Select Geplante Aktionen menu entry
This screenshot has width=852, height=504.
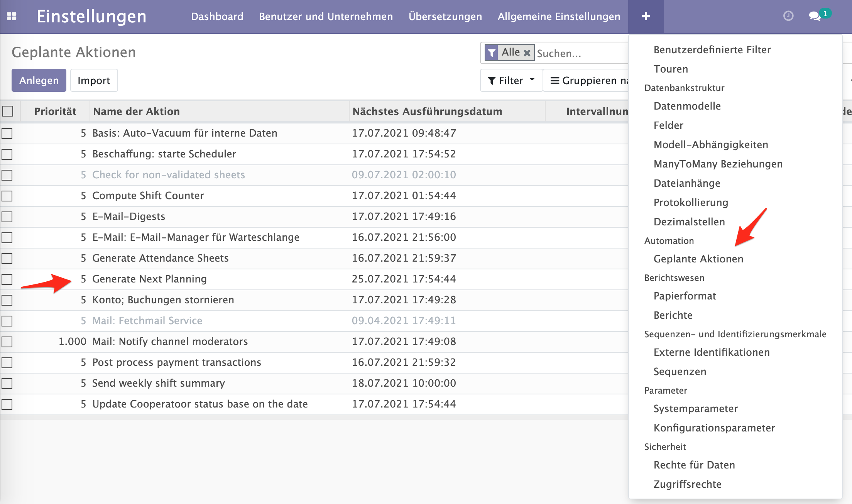point(698,259)
